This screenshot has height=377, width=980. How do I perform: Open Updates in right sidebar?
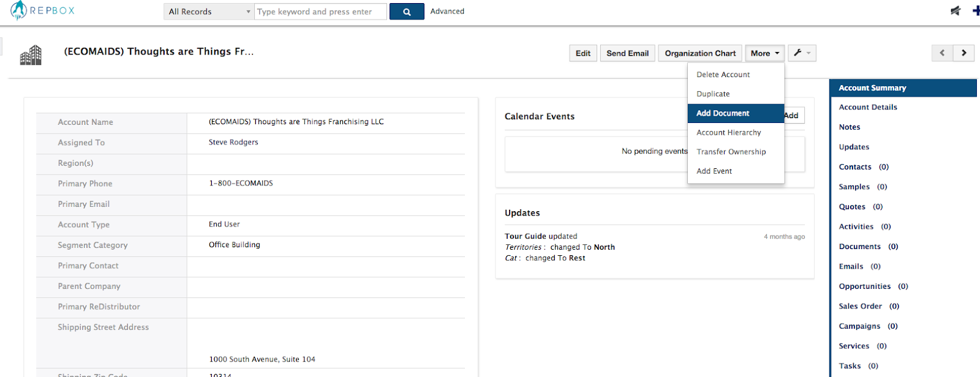click(x=854, y=147)
